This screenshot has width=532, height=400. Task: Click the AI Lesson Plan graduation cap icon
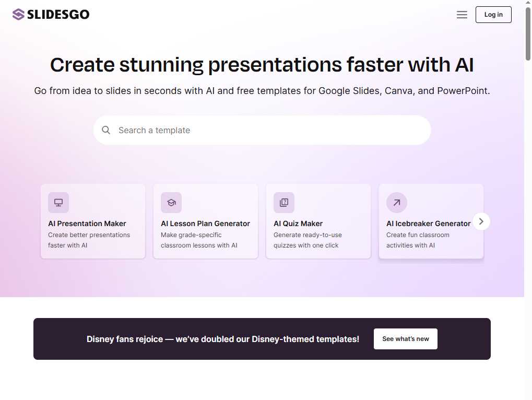pos(171,203)
